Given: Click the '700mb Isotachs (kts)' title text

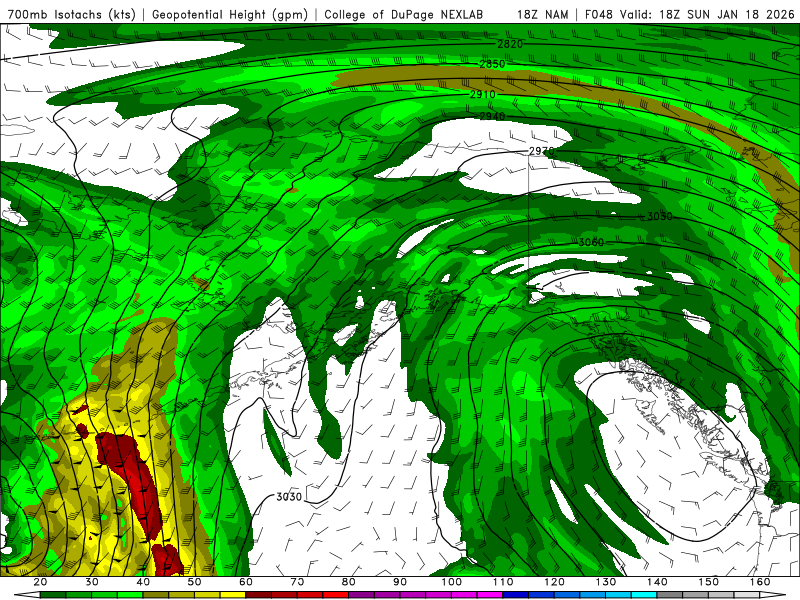Looking at the screenshot, I should pos(71,15).
